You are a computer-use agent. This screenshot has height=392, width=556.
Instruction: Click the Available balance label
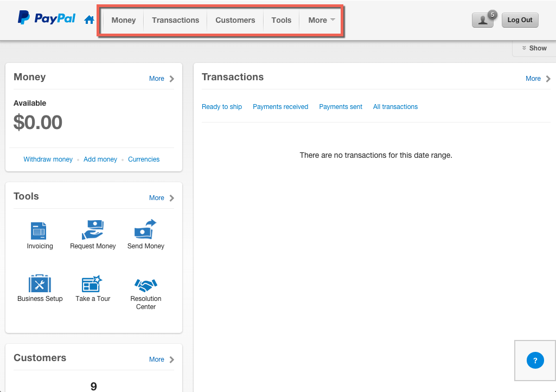coord(30,103)
